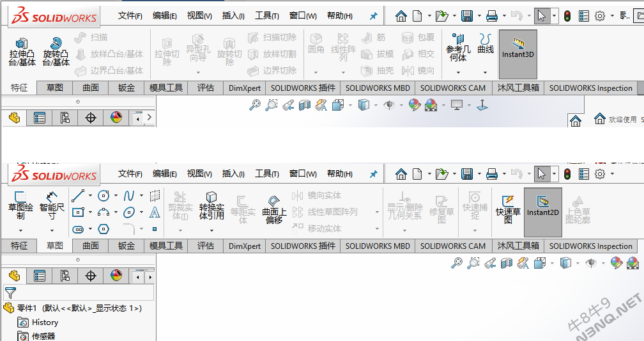Click Apply Scene icon in the Instant3D window
Screen dimensions: 644x341
(431, 106)
